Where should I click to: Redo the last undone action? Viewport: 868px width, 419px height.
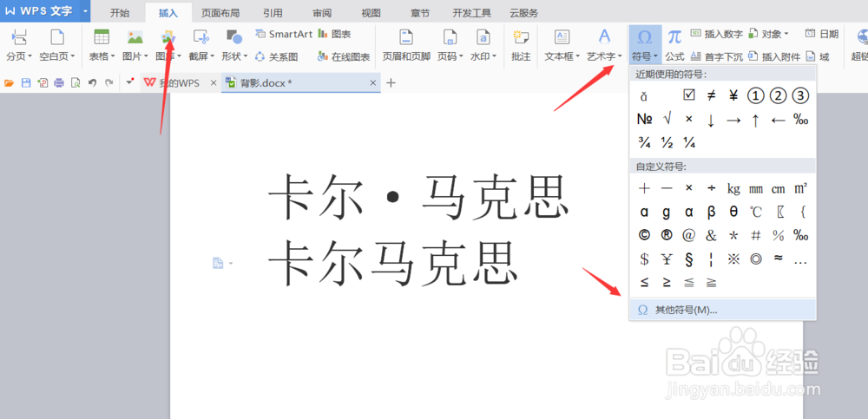tap(108, 83)
